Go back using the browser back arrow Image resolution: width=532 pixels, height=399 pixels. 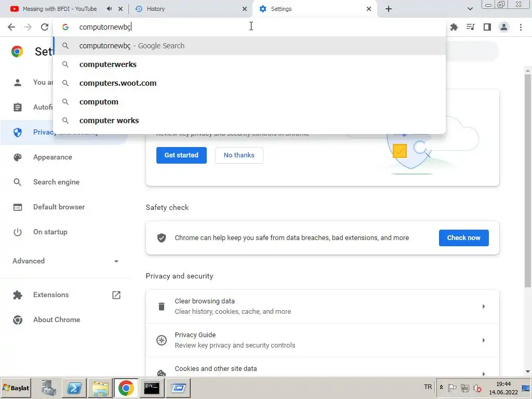coord(11,27)
